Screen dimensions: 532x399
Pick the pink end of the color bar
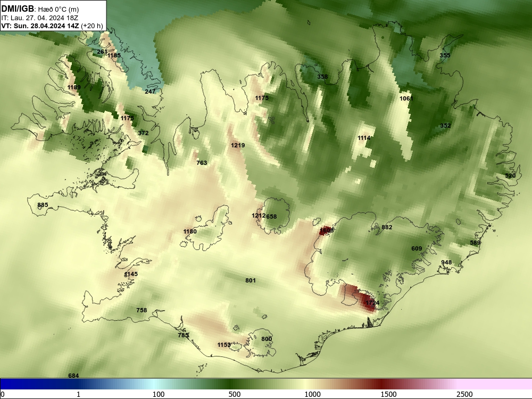click(495, 384)
